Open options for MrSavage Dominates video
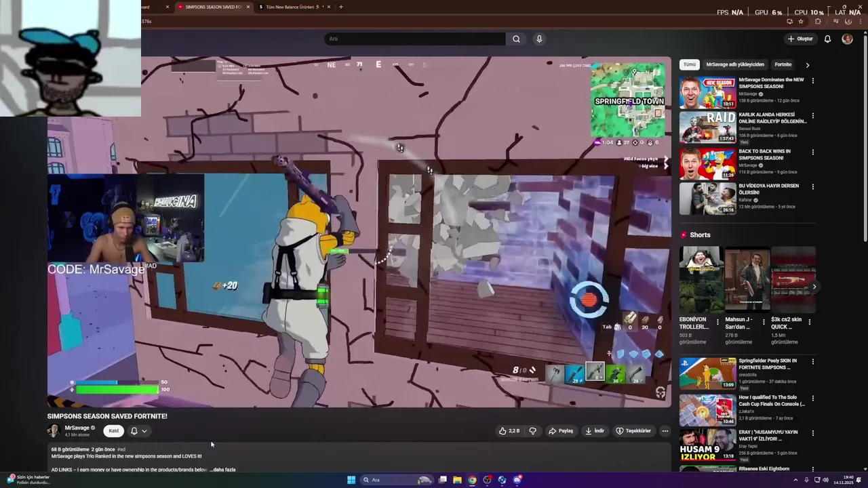The image size is (868, 488). 812,81
